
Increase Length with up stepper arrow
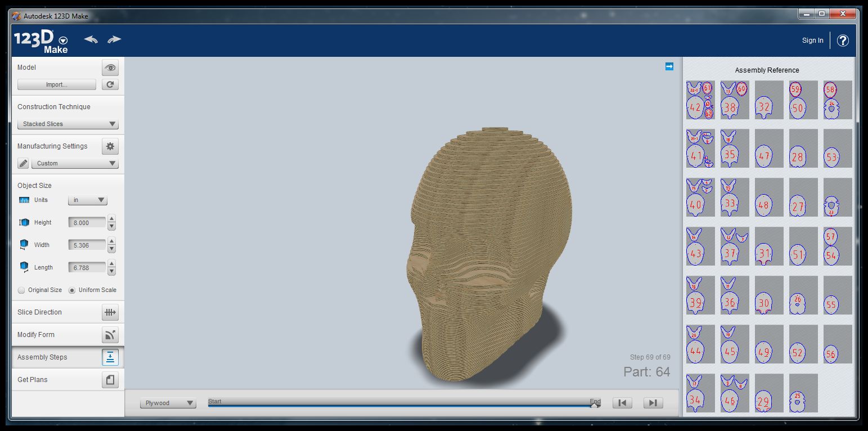(111, 264)
